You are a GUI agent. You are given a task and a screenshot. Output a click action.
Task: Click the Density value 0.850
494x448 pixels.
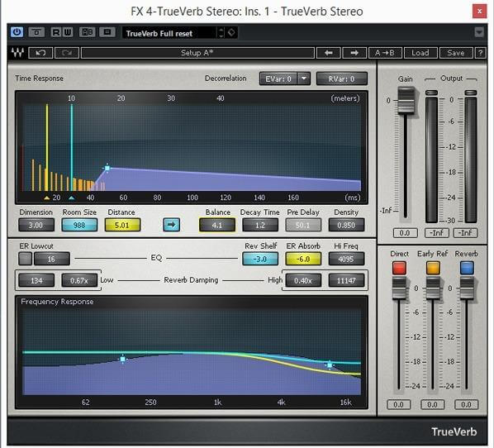[346, 225]
